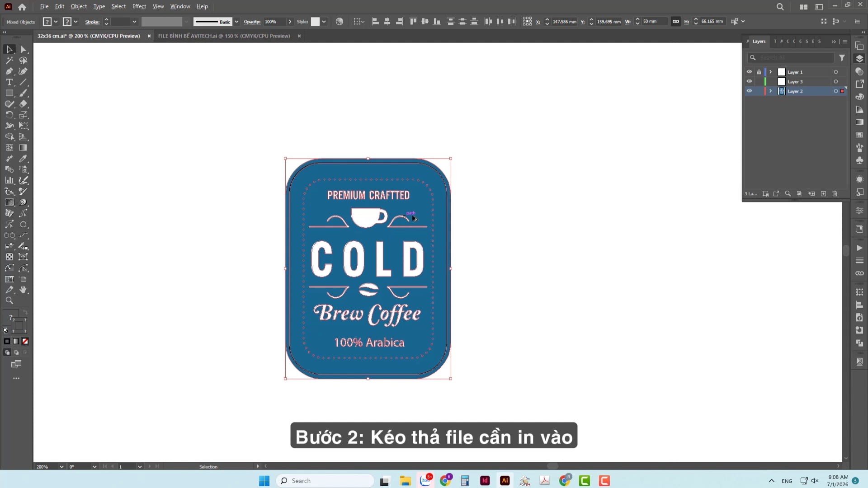Swap fill and stroke arrow

coord(25,312)
